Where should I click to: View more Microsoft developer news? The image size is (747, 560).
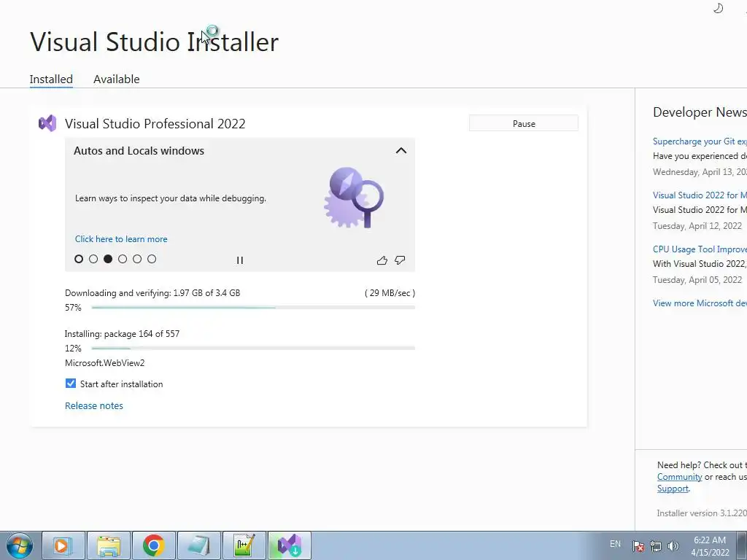pos(700,303)
